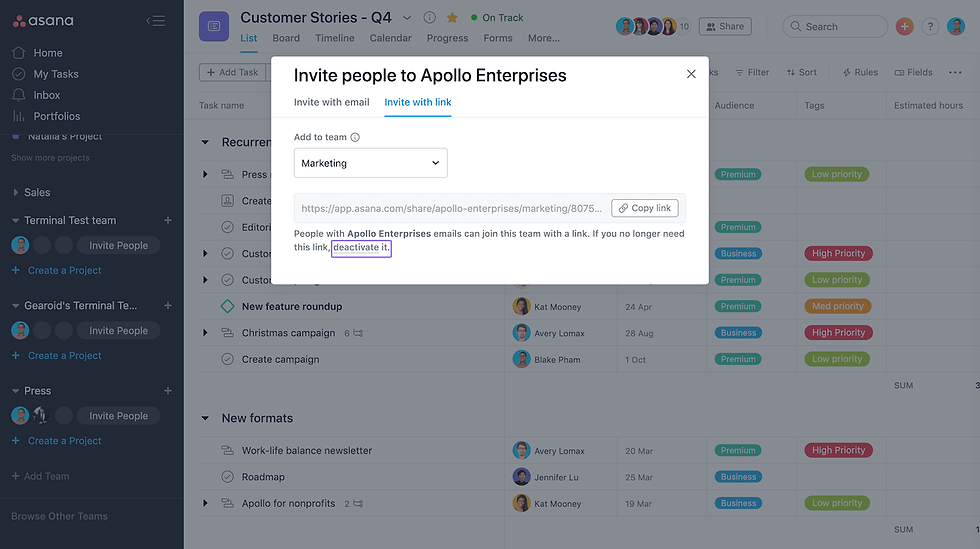
Task: Click the Search field
Action: coord(835,26)
